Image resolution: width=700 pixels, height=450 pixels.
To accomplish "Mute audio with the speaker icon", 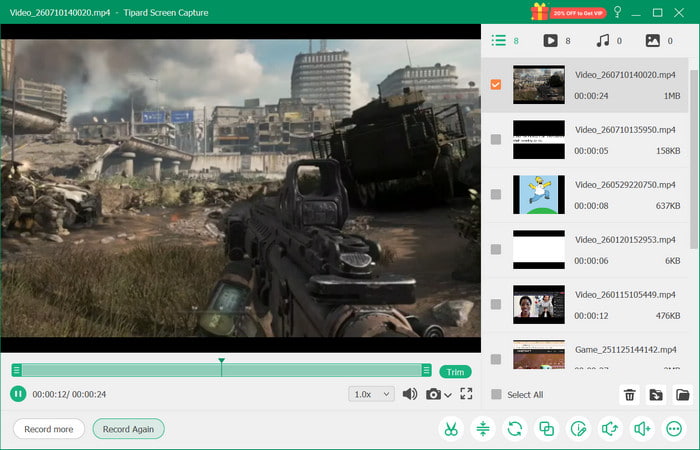I will coord(409,394).
